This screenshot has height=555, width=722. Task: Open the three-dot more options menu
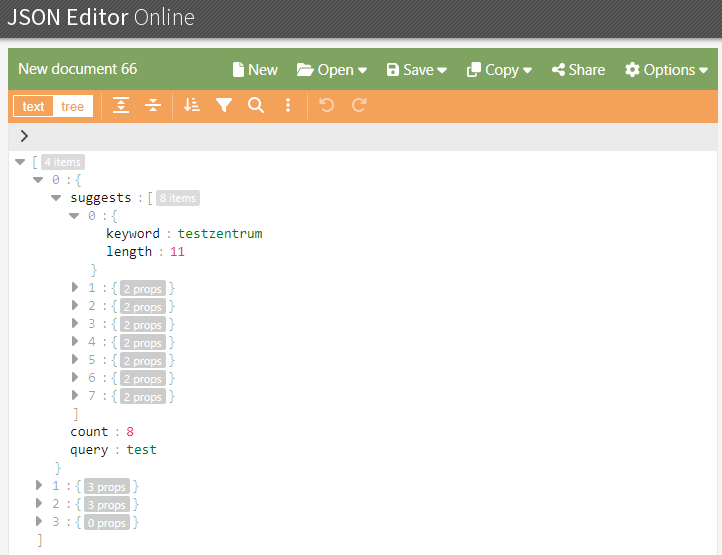(288, 105)
